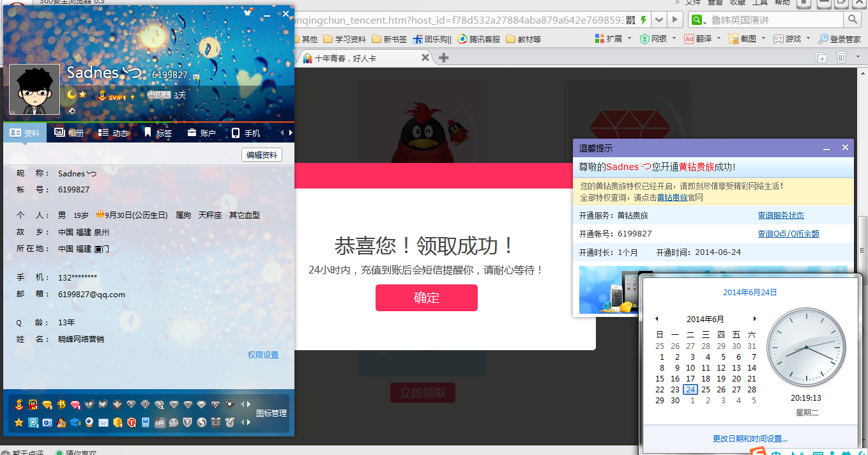The image size is (868, 455).
Task: Open the skin changer shirt icon in profile window
Action: click(248, 12)
